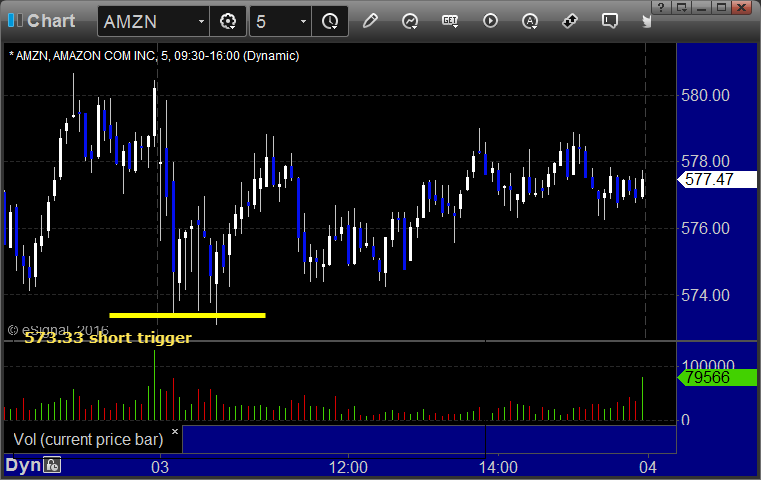Open the symbol settings gear icon
The width and height of the screenshot is (761, 480).
[x=228, y=21]
